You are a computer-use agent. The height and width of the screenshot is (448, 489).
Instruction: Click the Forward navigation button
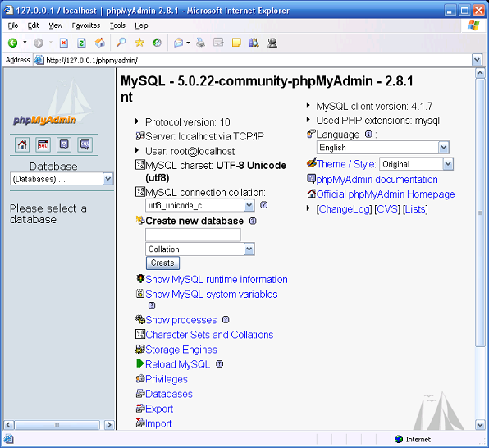tap(39, 43)
